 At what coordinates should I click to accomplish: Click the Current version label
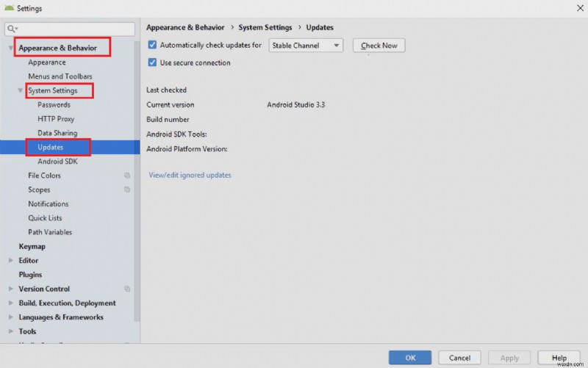[x=171, y=104]
